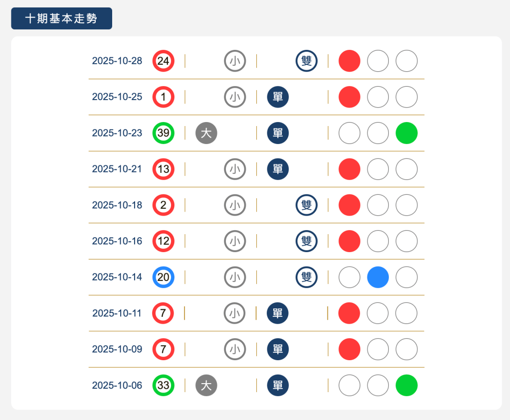510x420 pixels.
Task: Select the 大 icon in 2025-10-23 row
Action: coord(206,133)
